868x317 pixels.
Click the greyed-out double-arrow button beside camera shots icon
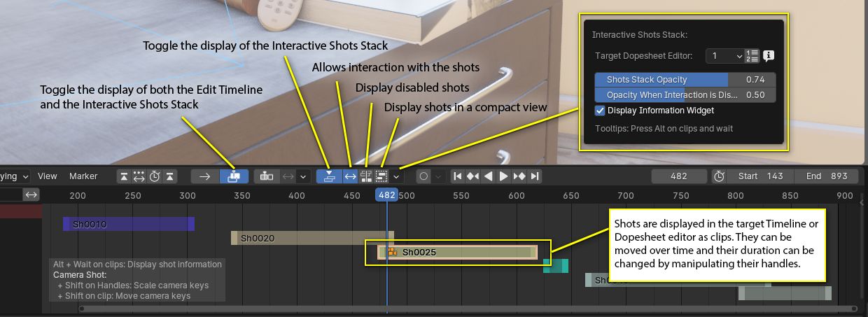[x=288, y=176]
